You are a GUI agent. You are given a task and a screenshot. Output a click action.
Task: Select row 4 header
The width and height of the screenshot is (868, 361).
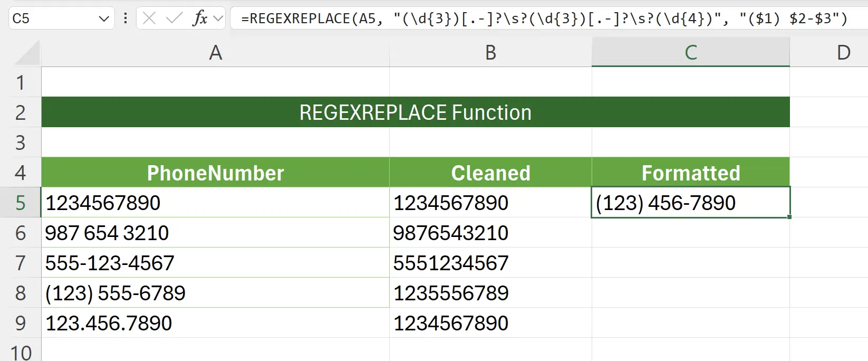point(21,173)
